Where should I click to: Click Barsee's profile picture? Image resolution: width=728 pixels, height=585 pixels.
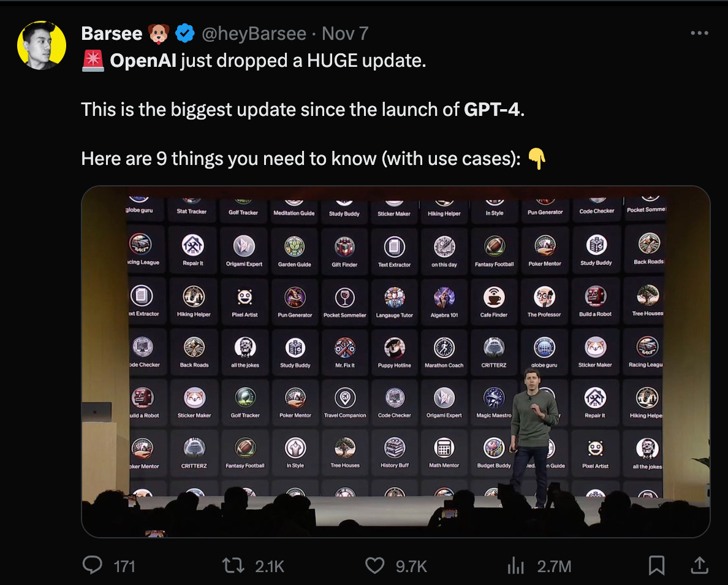click(x=42, y=45)
